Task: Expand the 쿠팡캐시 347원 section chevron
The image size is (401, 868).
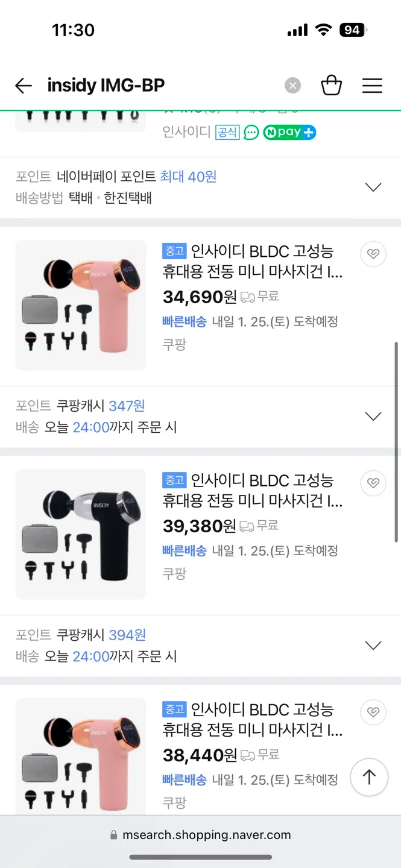Action: tap(372, 416)
